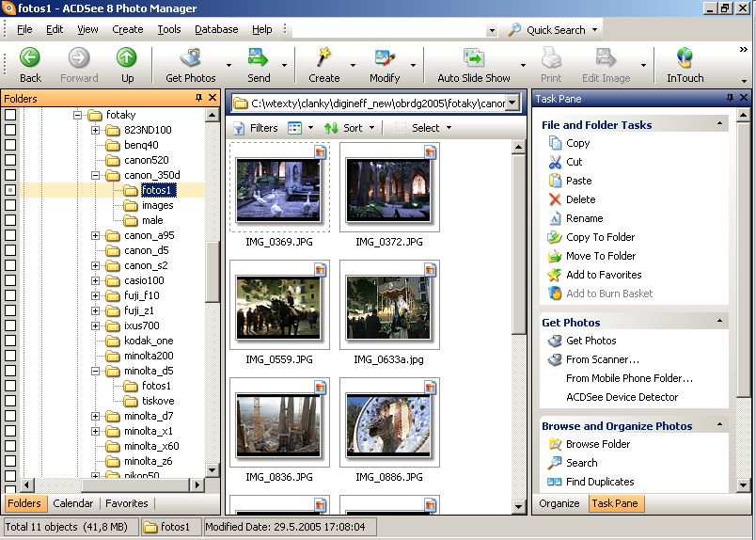Click the Search task in Task Pane
The image size is (756, 540).
(x=581, y=463)
